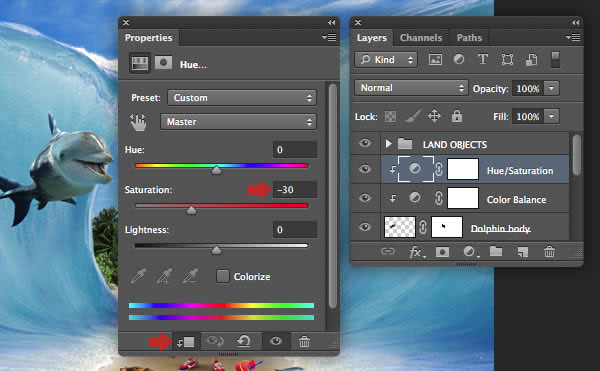600x371 pixels.
Task: Lock image pixels brush icon
Action: pos(412,116)
